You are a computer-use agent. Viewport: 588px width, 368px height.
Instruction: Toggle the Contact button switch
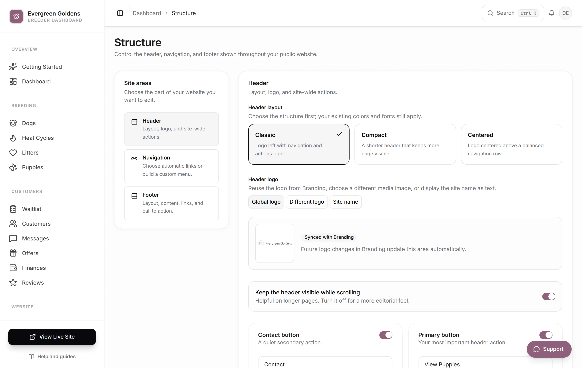click(x=386, y=335)
